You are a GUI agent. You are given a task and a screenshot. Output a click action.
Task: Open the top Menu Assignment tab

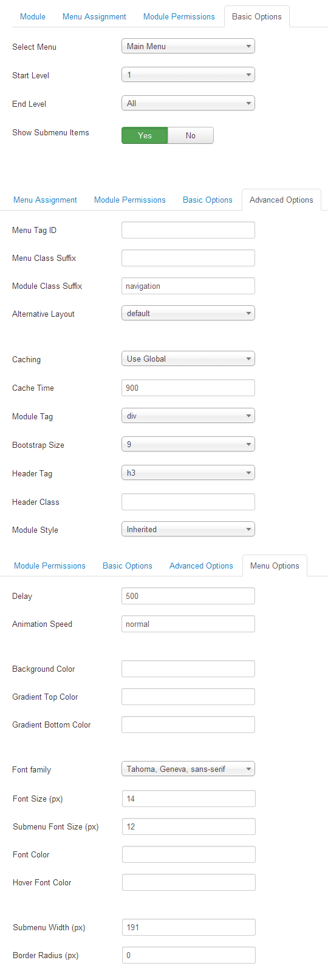pos(94,16)
